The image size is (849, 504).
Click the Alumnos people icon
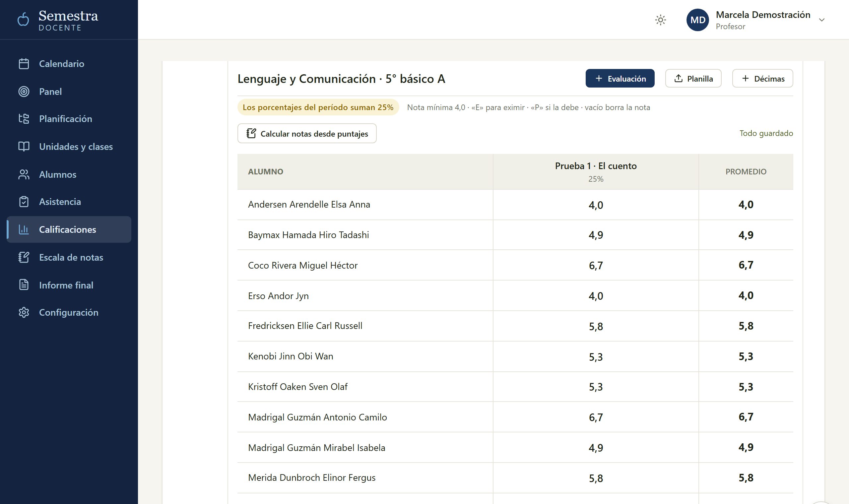click(24, 174)
